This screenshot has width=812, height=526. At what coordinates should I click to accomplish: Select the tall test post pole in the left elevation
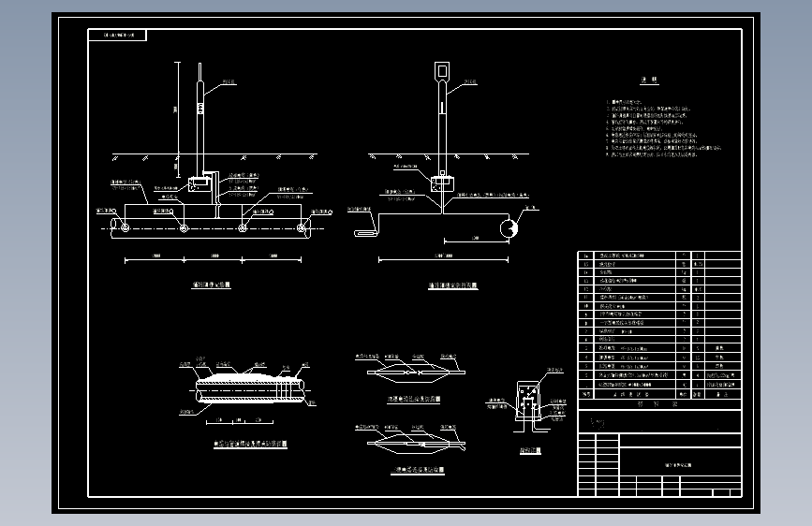click(x=199, y=118)
